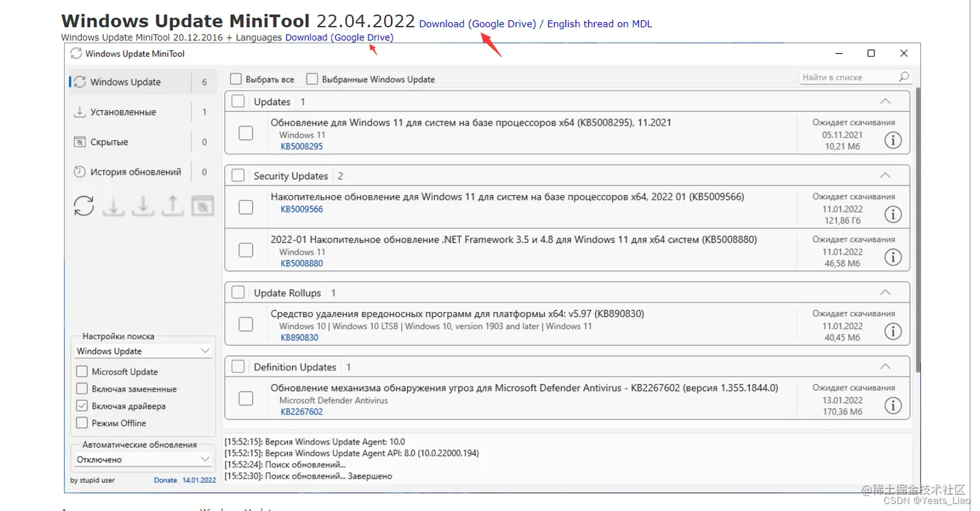Screen dimensions: 980x511
Task: Select checkbox for update KB890830
Action: pos(246,324)
